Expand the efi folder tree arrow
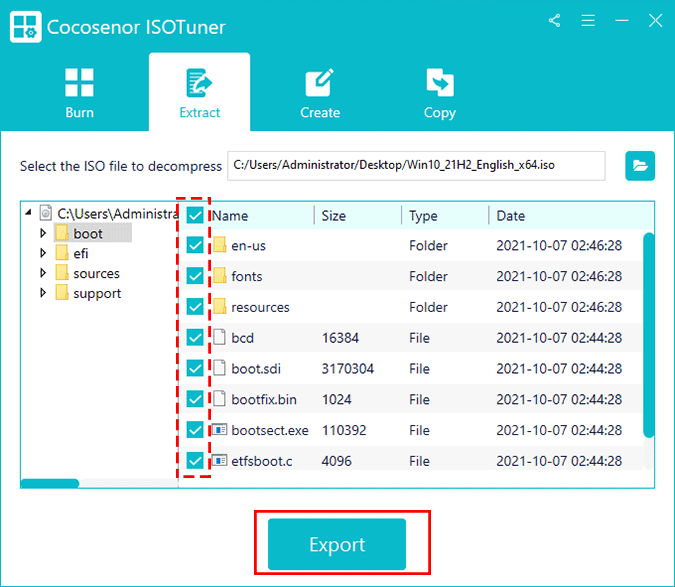The height and width of the screenshot is (587, 675). [43, 253]
